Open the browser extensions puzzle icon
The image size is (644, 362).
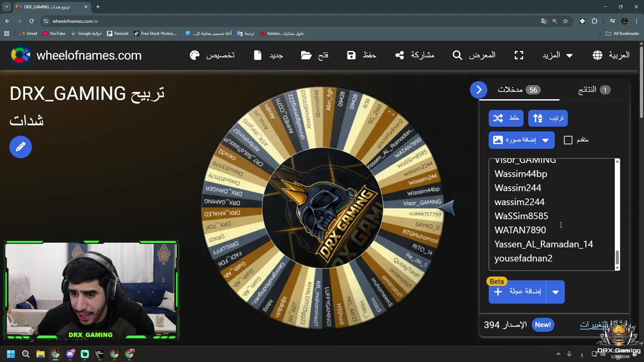594,21
